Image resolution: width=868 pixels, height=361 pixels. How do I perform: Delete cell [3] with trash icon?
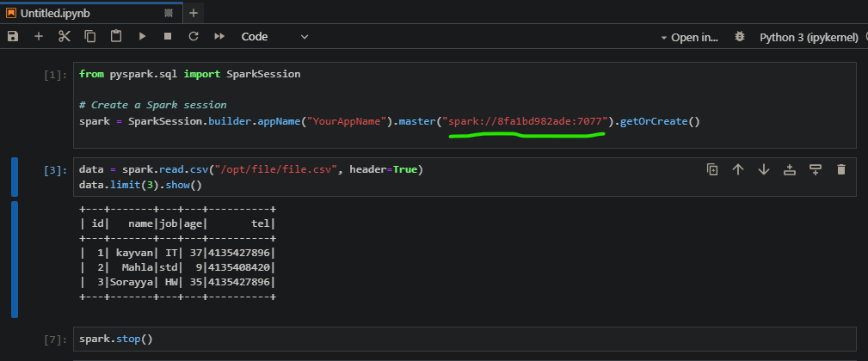point(841,169)
